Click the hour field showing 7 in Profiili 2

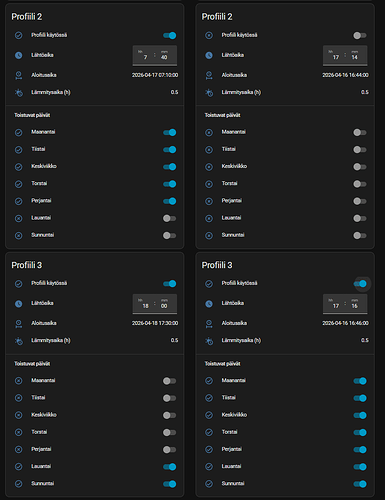point(145,56)
